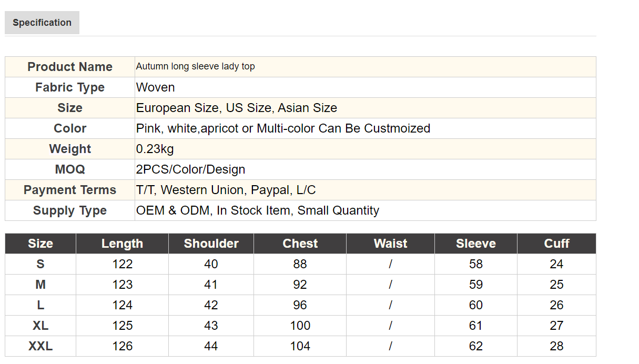
Task: Click chest value 88
Action: pos(300,264)
